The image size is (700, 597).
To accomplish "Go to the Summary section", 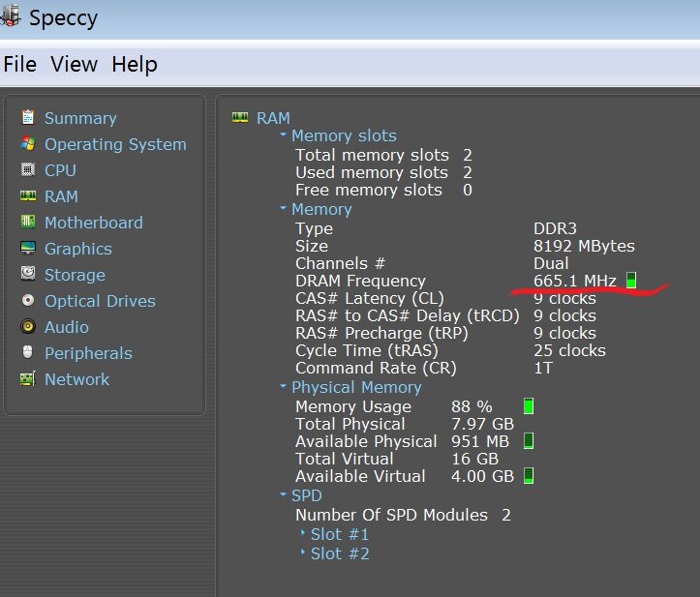I will pos(80,118).
